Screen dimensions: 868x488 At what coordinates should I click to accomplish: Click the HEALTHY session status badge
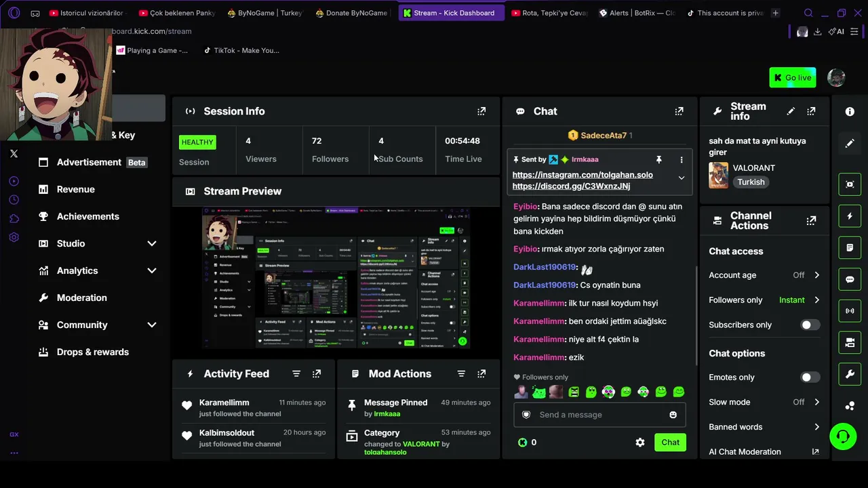[x=197, y=142]
